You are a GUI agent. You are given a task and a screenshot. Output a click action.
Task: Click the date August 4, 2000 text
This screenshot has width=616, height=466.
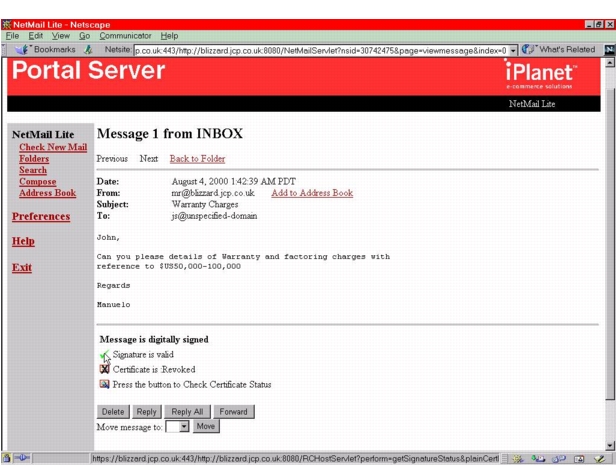tap(233, 182)
